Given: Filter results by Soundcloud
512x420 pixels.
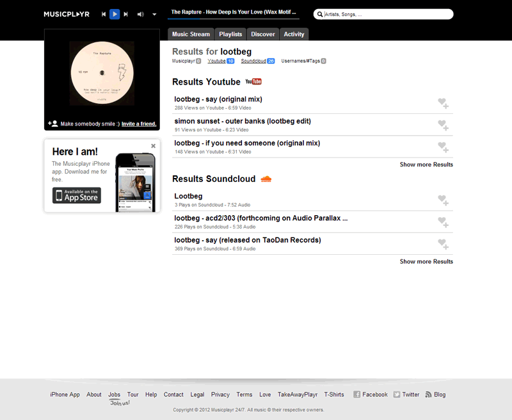Looking at the screenshot, I should click(x=258, y=61).
